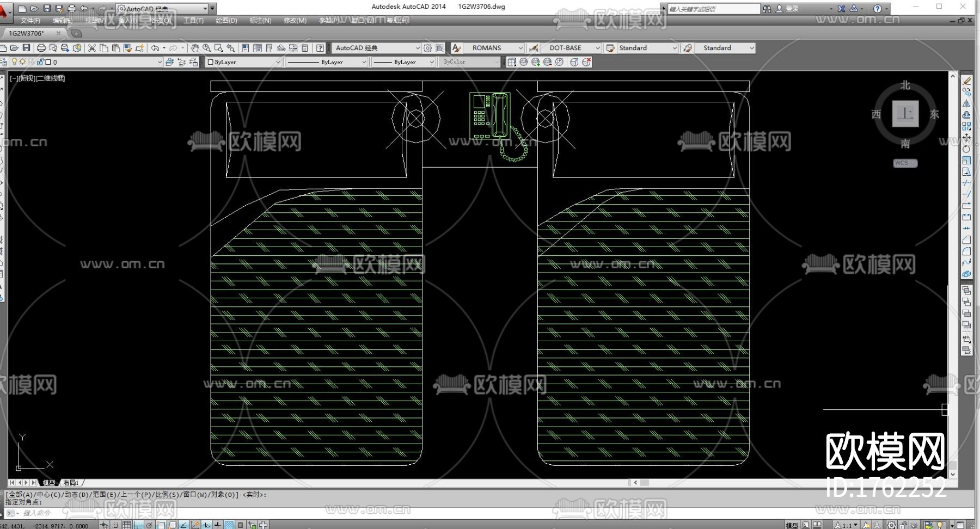Click the 模型 model-space button in status bar

tap(792, 525)
